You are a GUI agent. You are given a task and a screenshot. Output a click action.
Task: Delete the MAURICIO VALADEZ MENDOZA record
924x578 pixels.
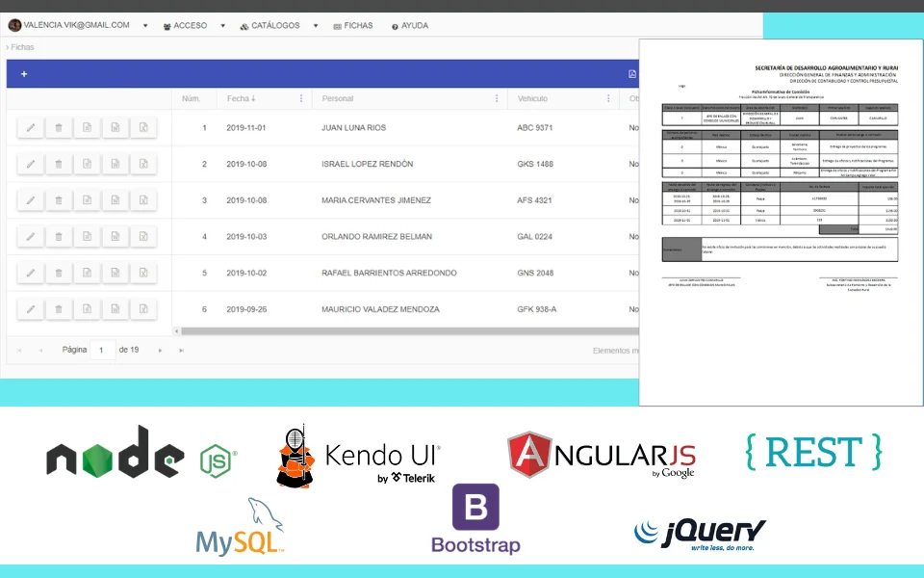pyautogui.click(x=59, y=309)
